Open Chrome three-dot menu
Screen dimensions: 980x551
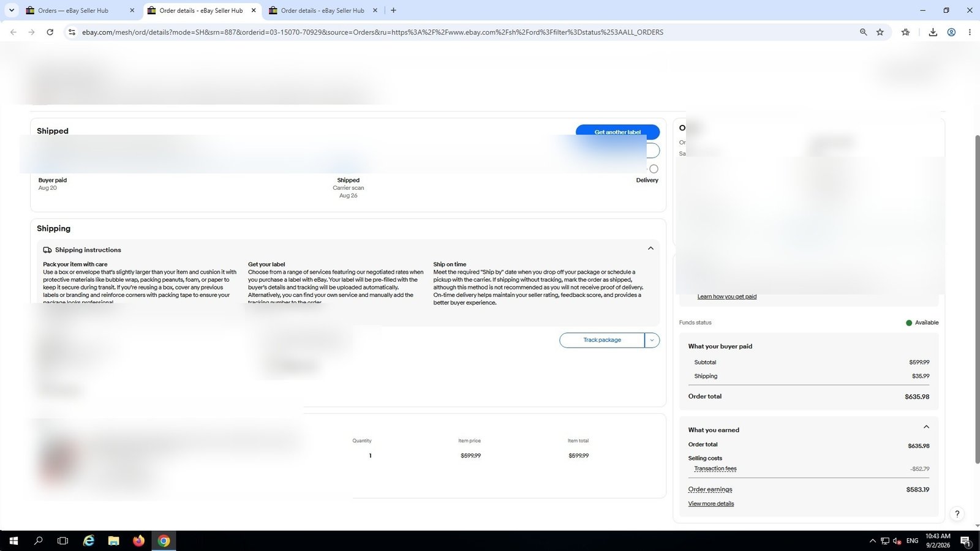(970, 32)
